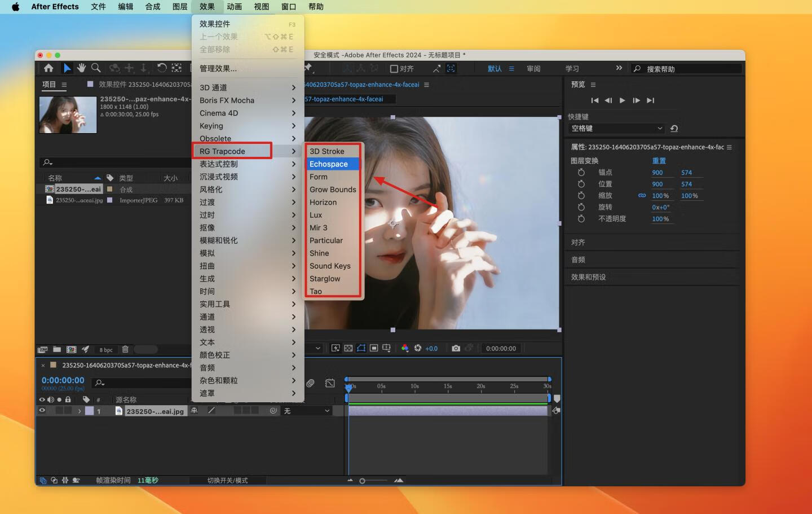Mute audio for layer 1

click(x=51, y=411)
